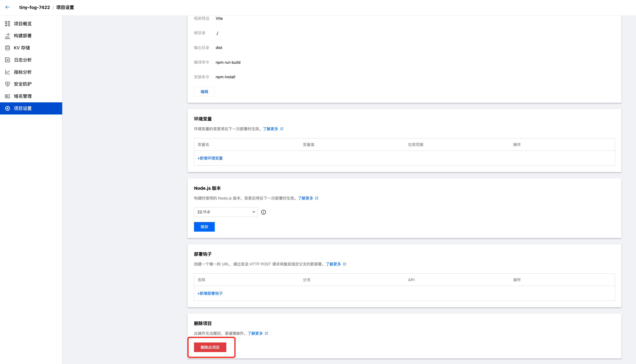The image size is (636, 364).
Task: Click the red 删除此项目 button
Action: tap(210, 347)
